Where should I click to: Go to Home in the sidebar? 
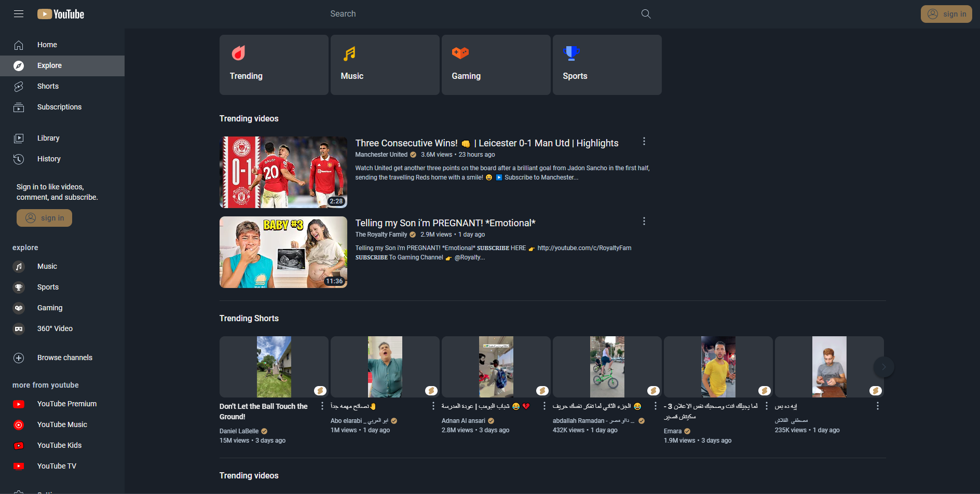62,45
